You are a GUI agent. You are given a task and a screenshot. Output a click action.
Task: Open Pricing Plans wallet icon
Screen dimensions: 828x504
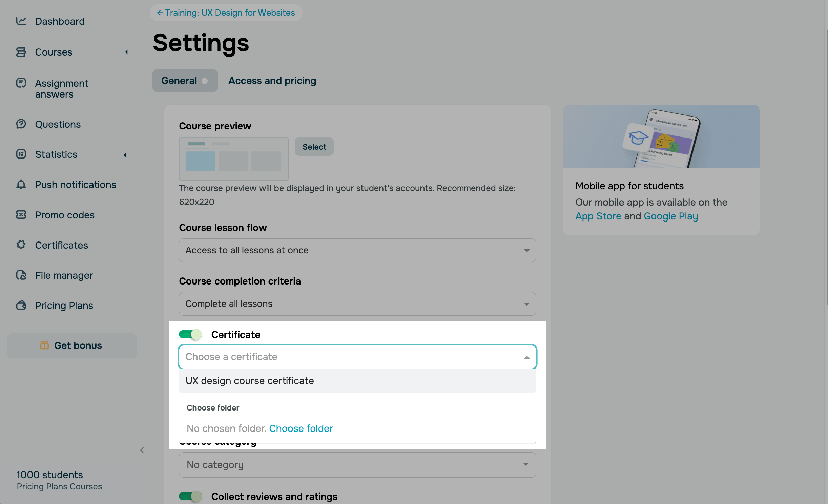pos(21,305)
